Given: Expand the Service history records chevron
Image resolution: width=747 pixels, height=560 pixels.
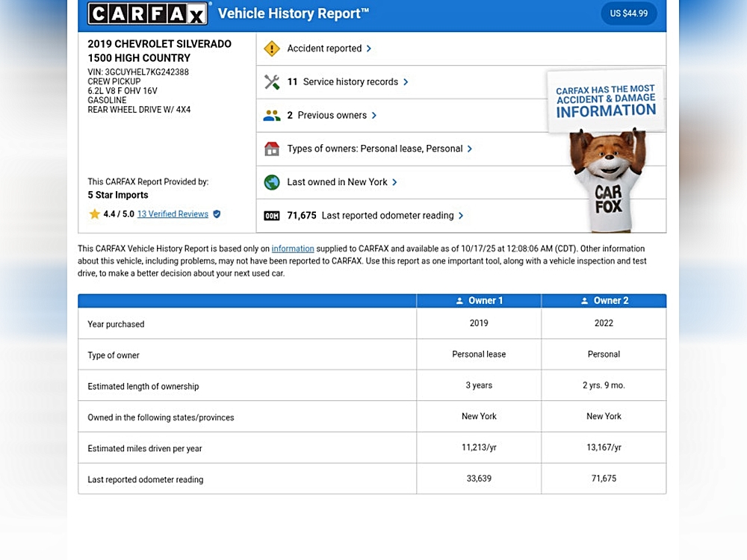Looking at the screenshot, I should (406, 82).
